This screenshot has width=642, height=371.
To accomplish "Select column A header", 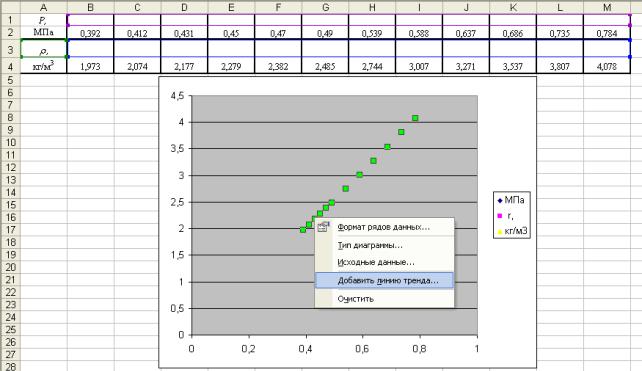I will [x=43, y=7].
